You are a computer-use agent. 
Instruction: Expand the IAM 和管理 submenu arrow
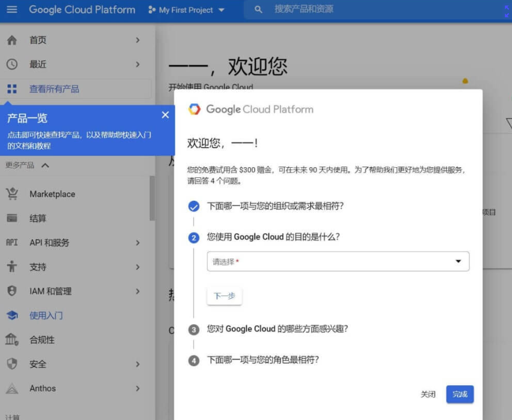[138, 291]
